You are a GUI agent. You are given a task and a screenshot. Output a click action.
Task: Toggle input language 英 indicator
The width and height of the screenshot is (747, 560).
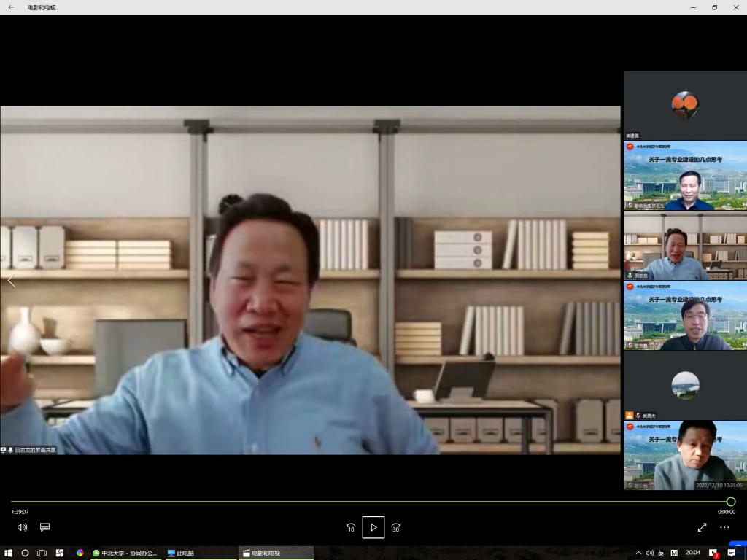(x=661, y=553)
